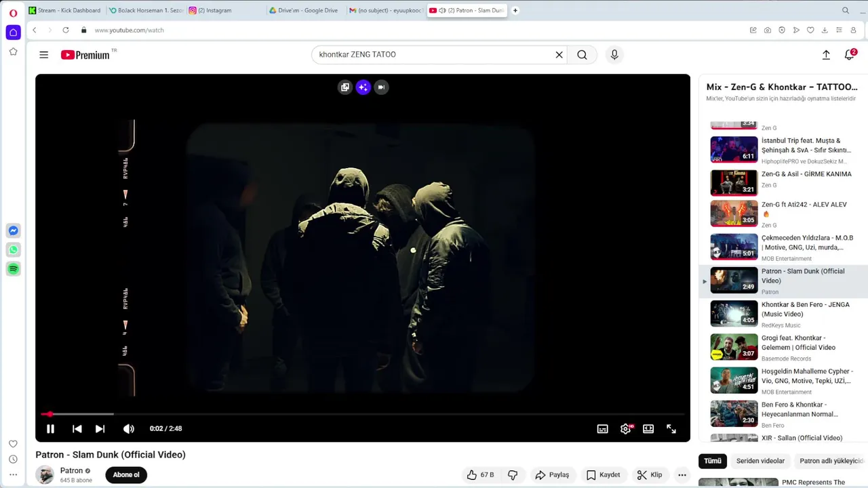Viewport: 868px width, 488px height.
Task: Open history clock icon in sidebar
Action: [13, 460]
